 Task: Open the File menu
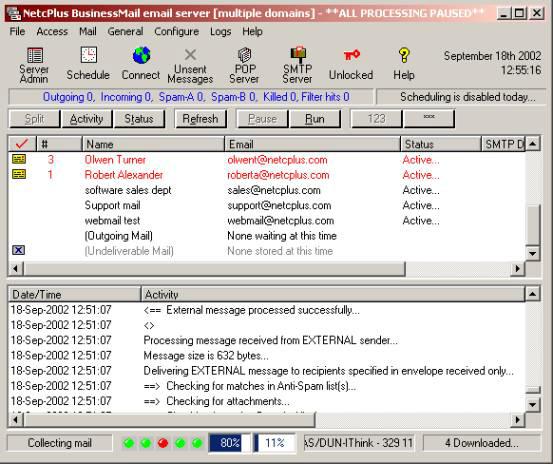point(17,32)
